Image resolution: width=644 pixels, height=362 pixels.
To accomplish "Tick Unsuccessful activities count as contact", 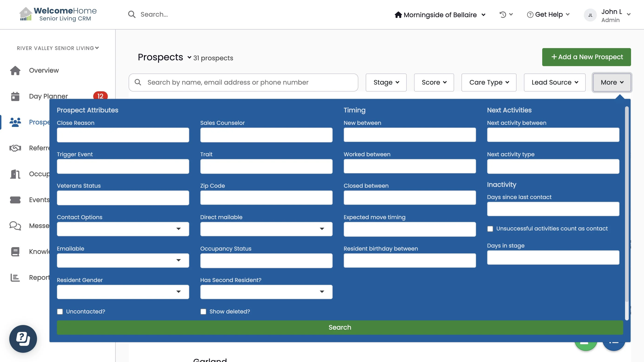I will click(490, 229).
